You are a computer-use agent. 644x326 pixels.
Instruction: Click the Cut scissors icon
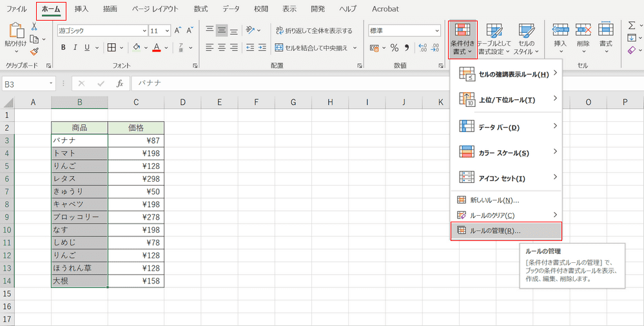coord(35,26)
